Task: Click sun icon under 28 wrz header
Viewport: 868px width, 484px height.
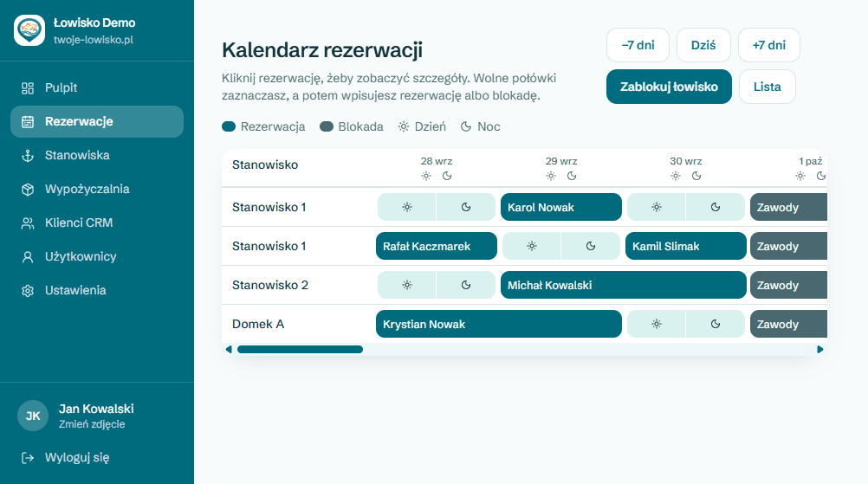Action: 425,176
